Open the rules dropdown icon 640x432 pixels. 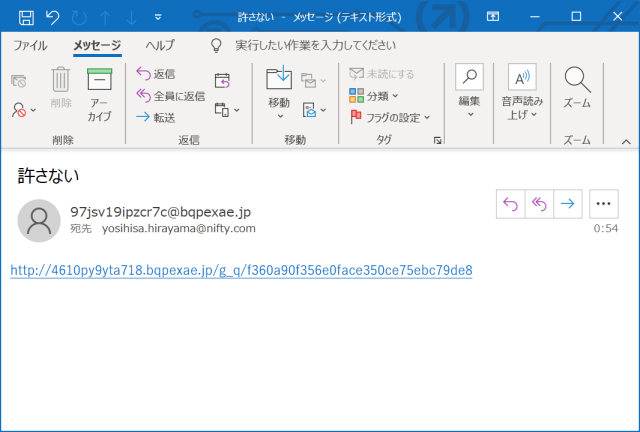click(313, 80)
